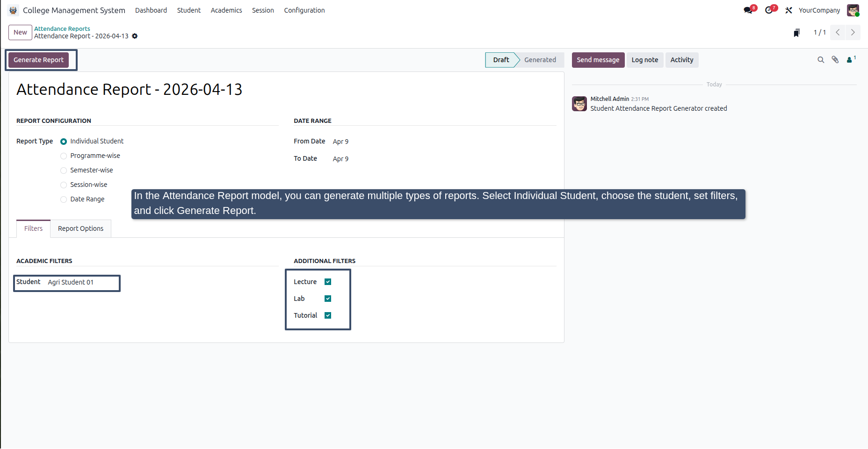Open the YourCompany switcher
This screenshot has height=449, width=868.
click(x=819, y=10)
